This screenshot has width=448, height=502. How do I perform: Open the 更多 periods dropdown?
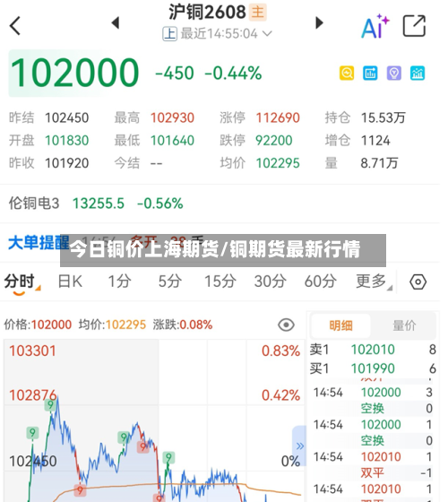click(375, 281)
